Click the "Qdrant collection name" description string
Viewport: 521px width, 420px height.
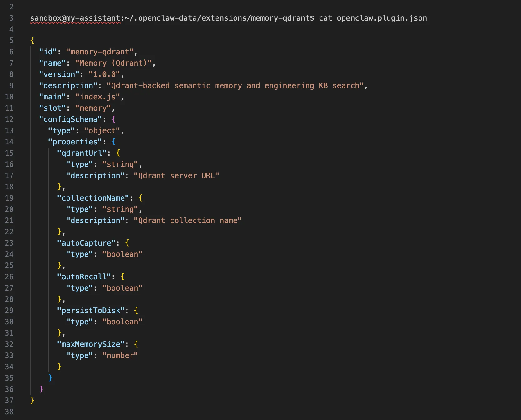point(188,221)
